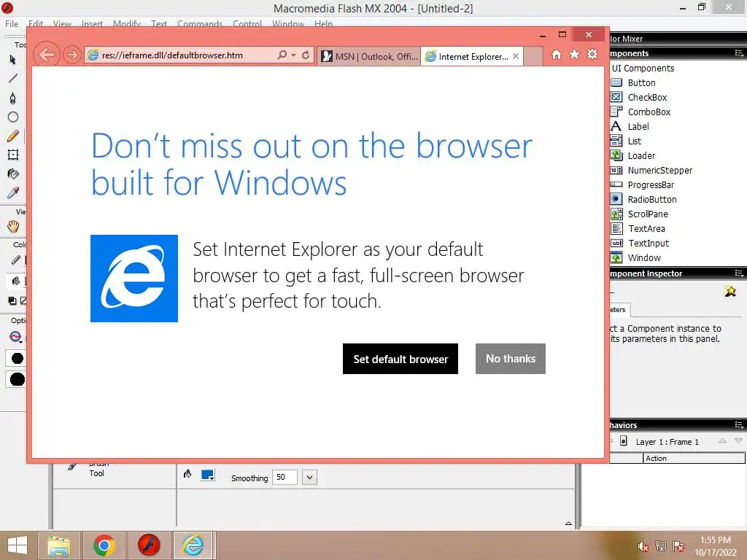Open the File menu in Flash
Screen dimensions: 747x560
coord(12,24)
